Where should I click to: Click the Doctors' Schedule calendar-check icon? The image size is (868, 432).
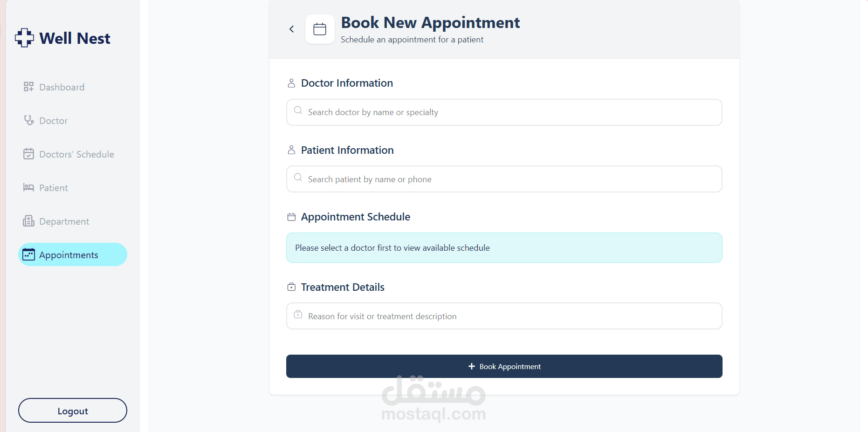28,154
